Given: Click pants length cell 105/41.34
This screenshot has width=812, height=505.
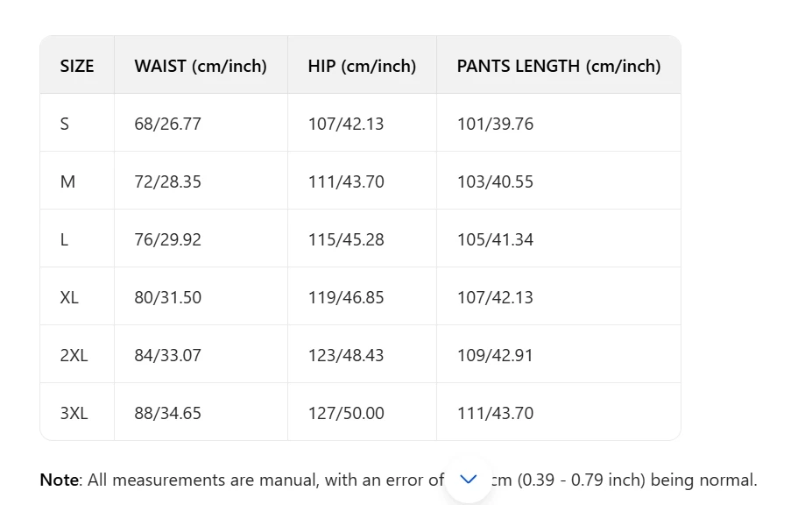Looking at the screenshot, I should [x=495, y=239].
